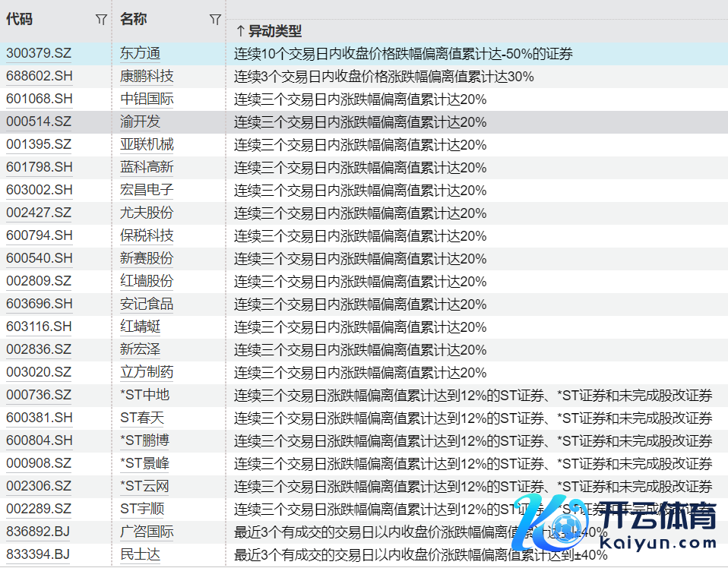
Task: Click the 广咨国际 stock name
Action: (147, 532)
